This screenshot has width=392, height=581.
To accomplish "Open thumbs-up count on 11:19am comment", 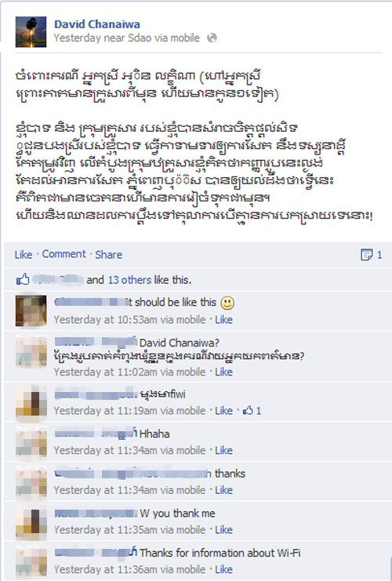I will (252, 411).
